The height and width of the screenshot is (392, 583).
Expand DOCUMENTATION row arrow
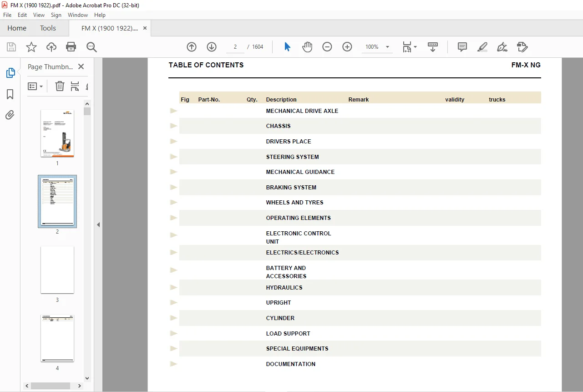click(x=173, y=364)
